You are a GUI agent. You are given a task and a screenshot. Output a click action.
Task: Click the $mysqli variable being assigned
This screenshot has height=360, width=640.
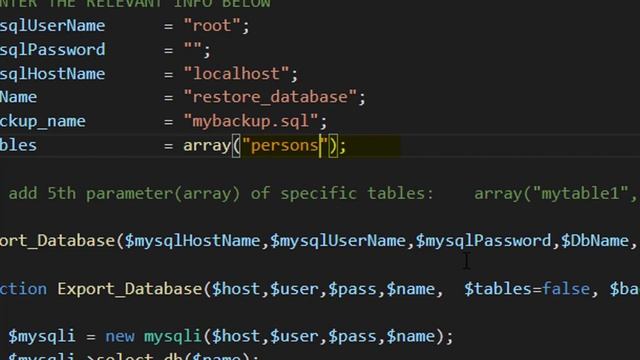click(x=42, y=337)
